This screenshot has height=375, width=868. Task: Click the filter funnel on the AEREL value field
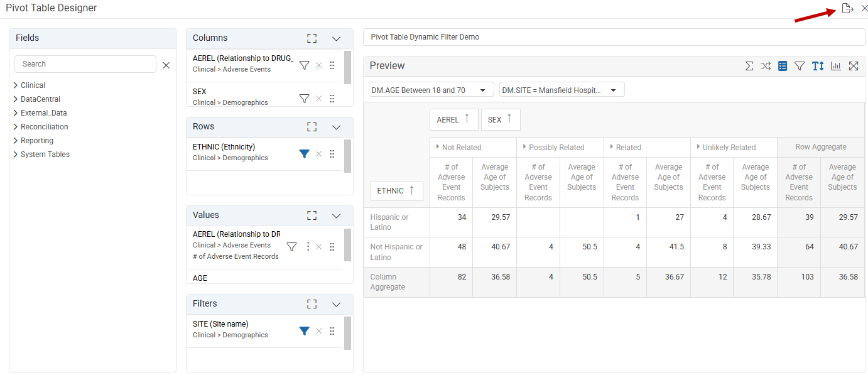click(x=291, y=247)
